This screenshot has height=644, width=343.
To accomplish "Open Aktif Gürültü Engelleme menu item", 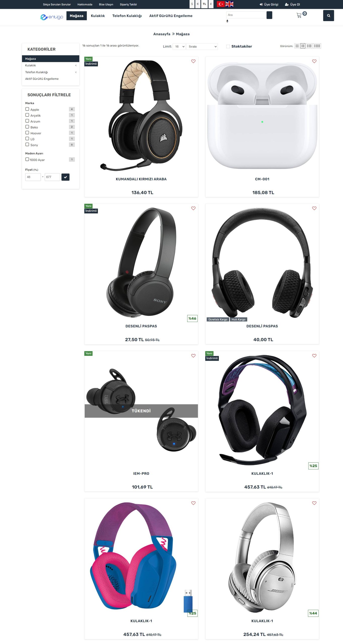I will [x=171, y=16].
